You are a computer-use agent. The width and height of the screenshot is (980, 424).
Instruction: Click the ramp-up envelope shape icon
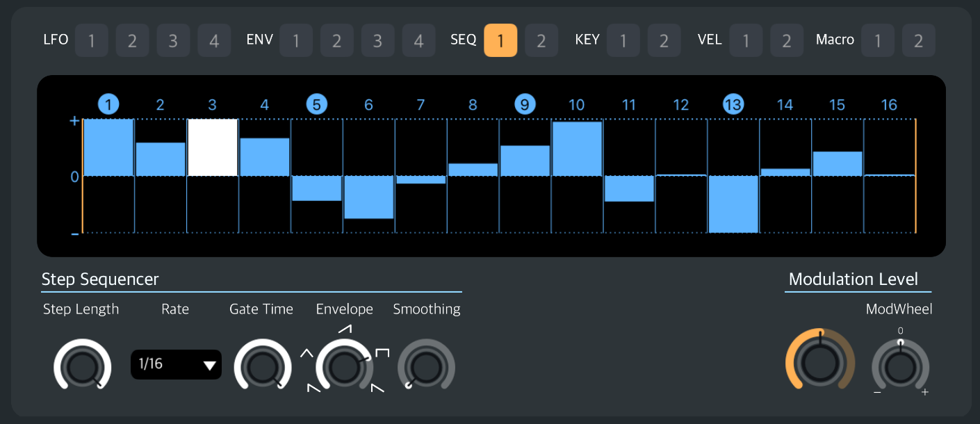(x=345, y=328)
